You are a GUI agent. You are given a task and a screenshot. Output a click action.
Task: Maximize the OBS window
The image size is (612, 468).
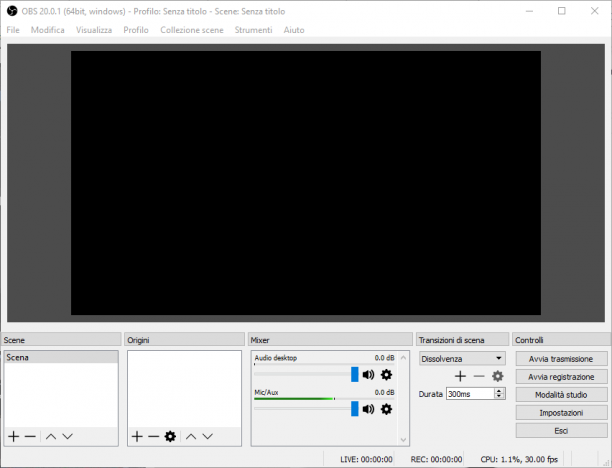[562, 11]
